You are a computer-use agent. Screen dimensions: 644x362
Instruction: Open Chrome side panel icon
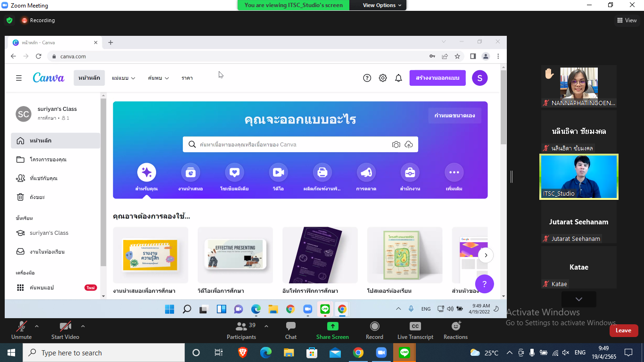click(x=473, y=56)
